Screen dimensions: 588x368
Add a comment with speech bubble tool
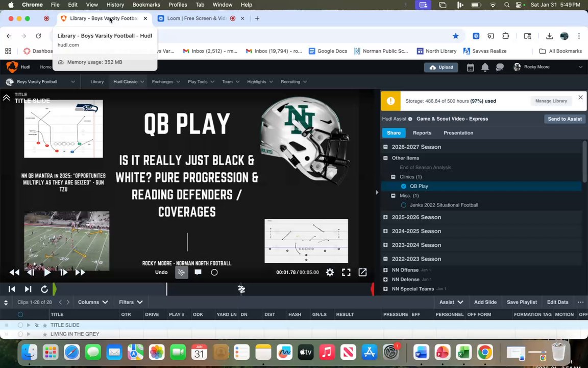pos(198,272)
